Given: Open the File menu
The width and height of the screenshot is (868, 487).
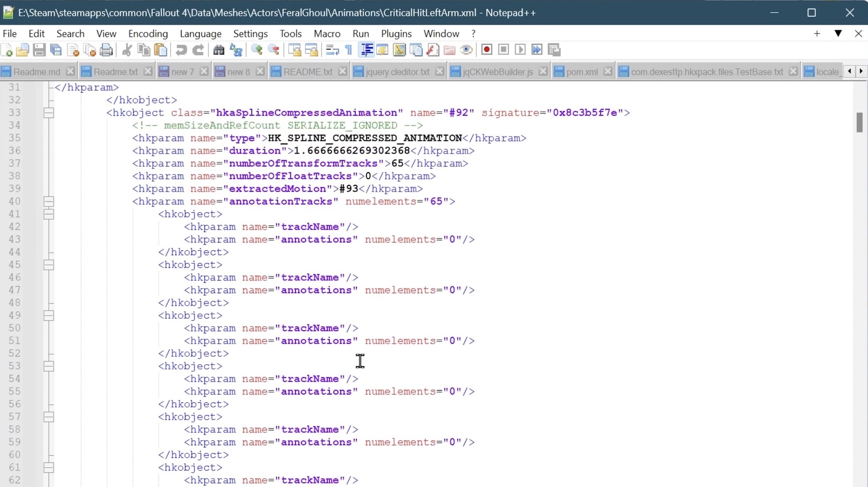Looking at the screenshot, I should tap(10, 33).
